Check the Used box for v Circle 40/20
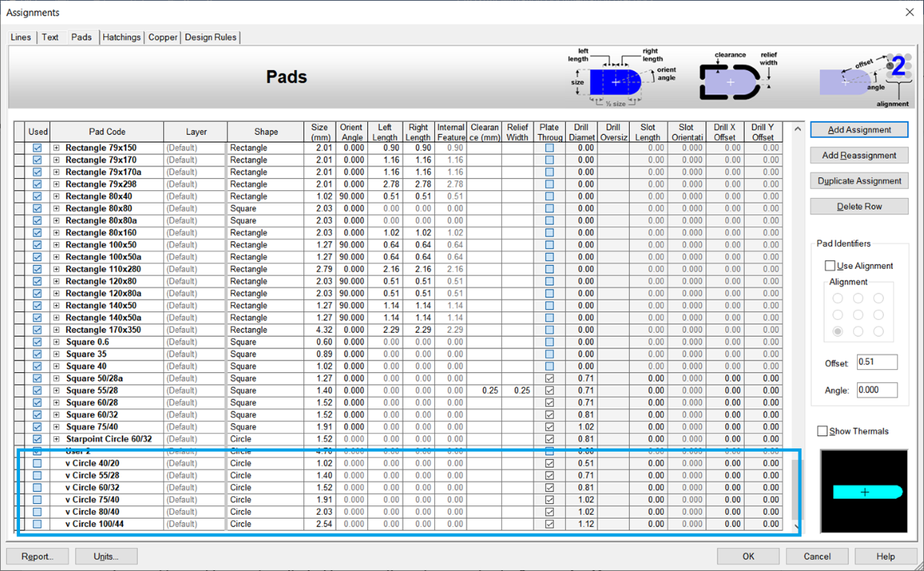Image resolution: width=924 pixels, height=571 pixels. (37, 463)
